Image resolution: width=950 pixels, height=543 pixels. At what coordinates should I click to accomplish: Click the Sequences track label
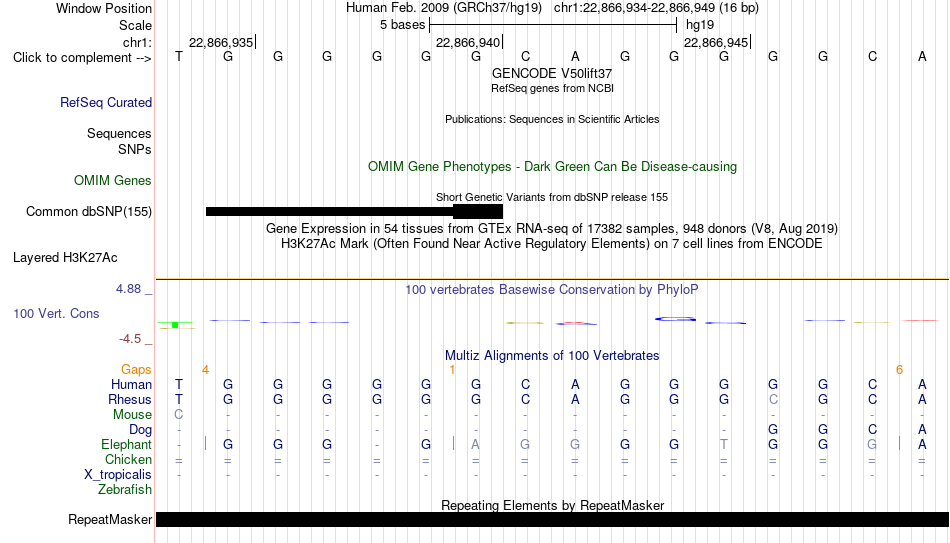pyautogui.click(x=119, y=133)
